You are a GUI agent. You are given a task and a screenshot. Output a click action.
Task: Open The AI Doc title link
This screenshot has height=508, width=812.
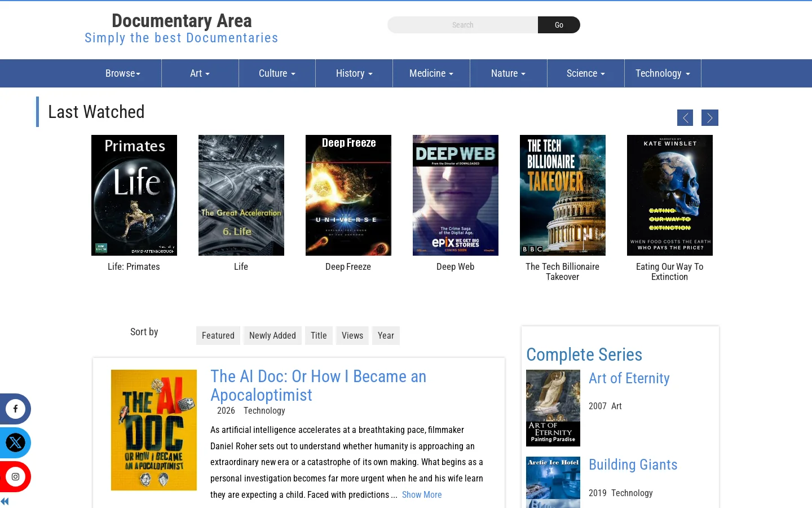318,386
